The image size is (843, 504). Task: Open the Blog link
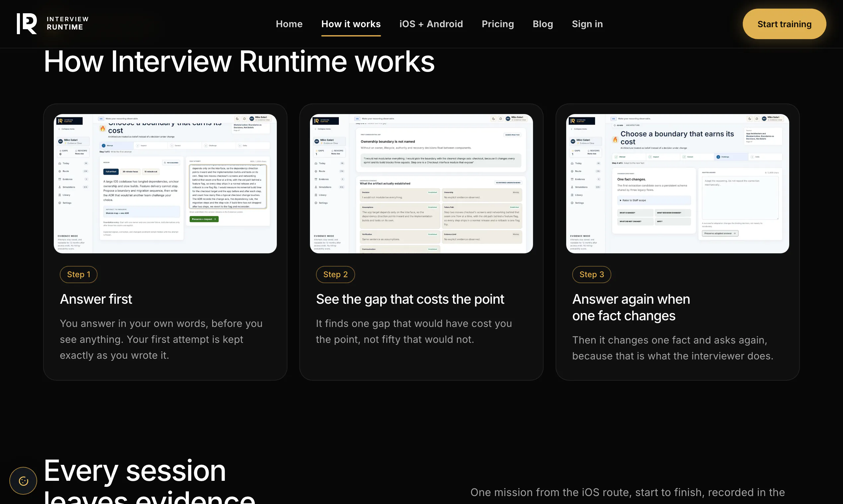coord(543,24)
